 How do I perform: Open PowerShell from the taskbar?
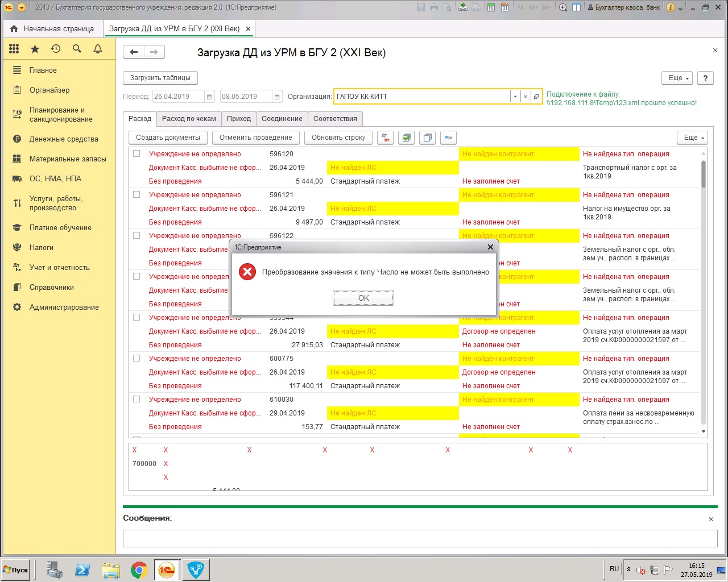82,570
